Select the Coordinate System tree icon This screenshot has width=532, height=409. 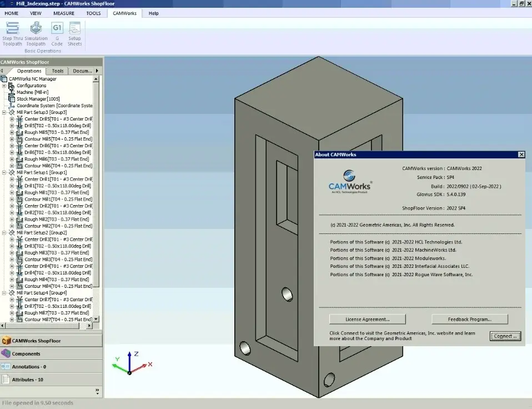(12, 106)
